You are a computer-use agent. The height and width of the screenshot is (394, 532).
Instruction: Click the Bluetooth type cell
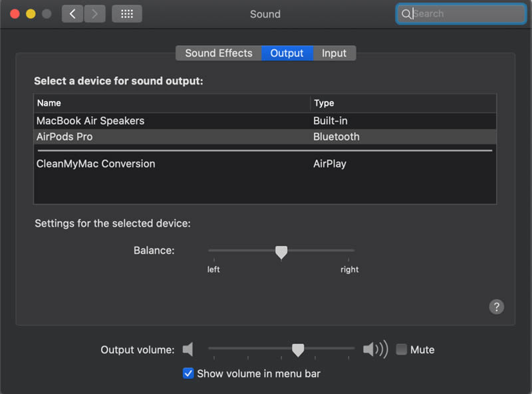[x=336, y=137]
